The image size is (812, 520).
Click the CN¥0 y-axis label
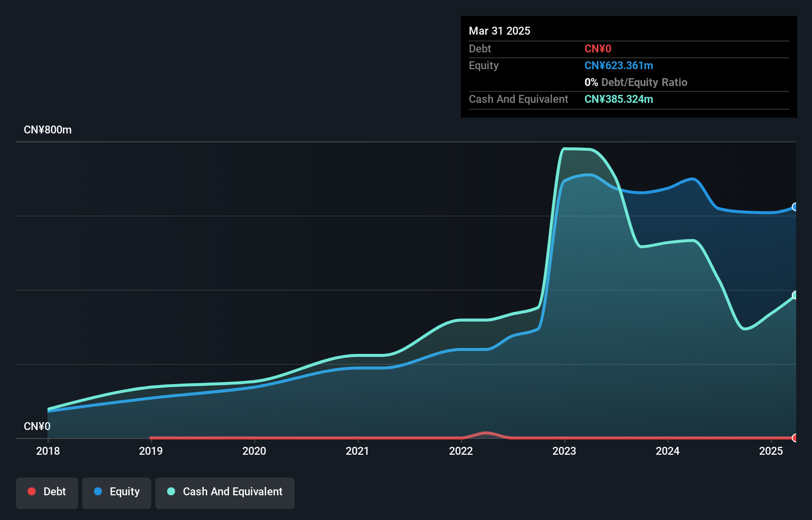(37, 426)
